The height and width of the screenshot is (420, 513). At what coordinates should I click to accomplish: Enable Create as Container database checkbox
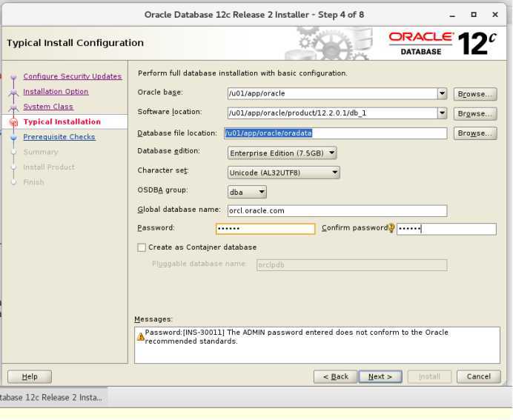[142, 247]
